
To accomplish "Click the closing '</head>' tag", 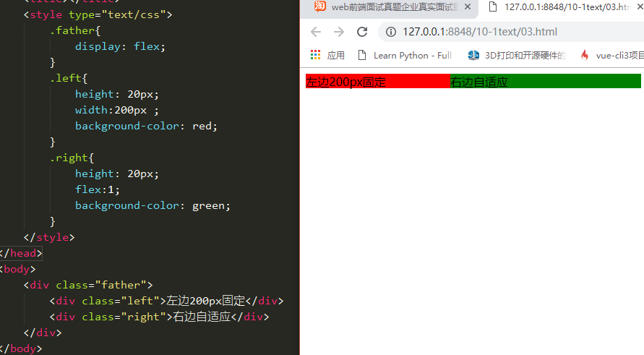I will pos(21,253).
